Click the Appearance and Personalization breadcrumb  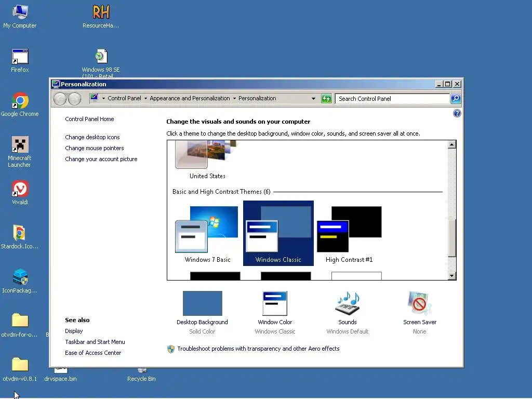pyautogui.click(x=190, y=98)
